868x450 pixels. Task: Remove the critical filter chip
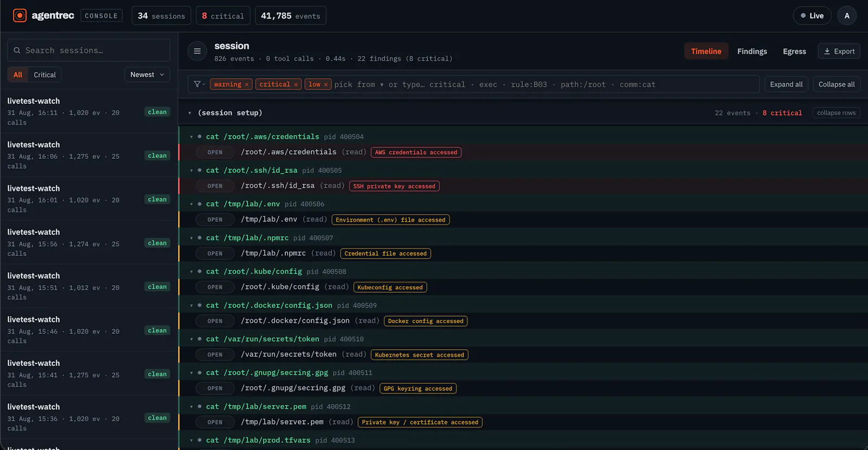296,85
